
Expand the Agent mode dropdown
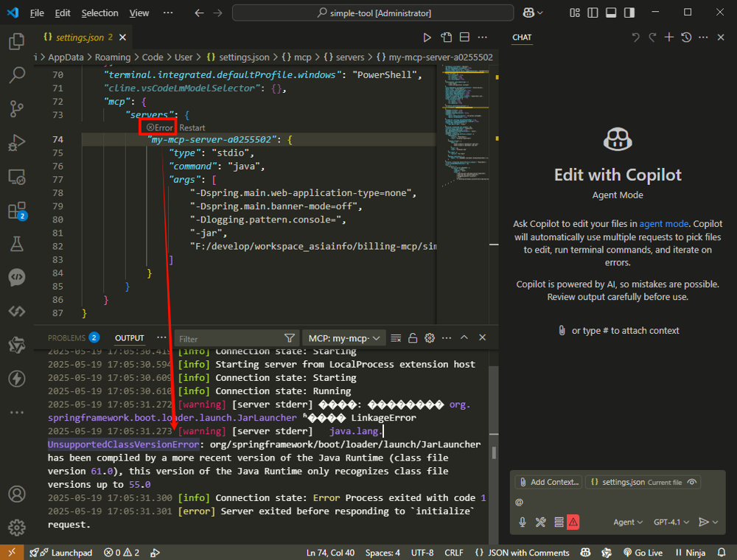coord(629,522)
